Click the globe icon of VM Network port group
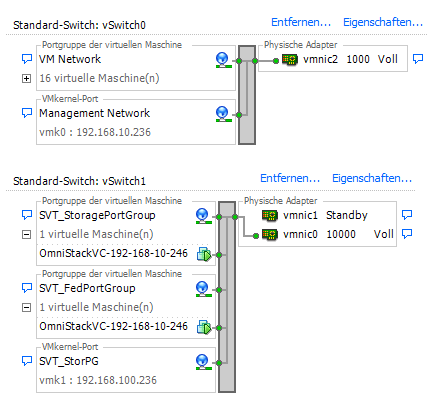 (x=223, y=60)
